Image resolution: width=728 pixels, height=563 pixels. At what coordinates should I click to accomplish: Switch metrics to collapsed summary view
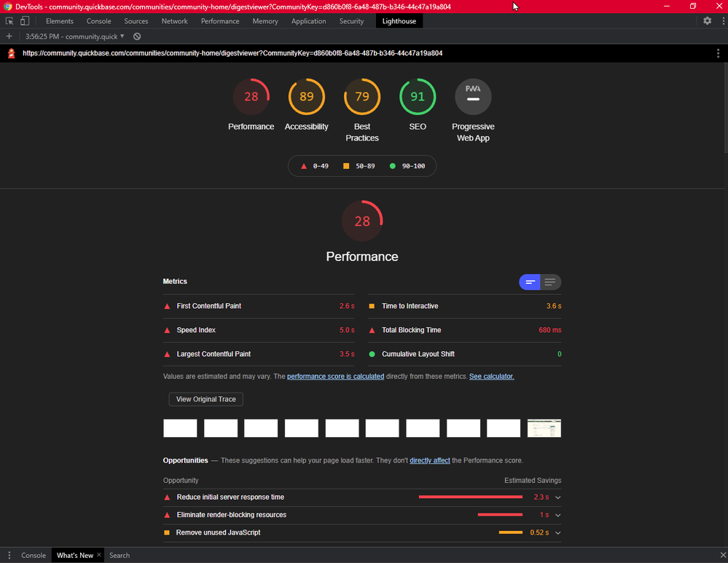[x=530, y=282]
